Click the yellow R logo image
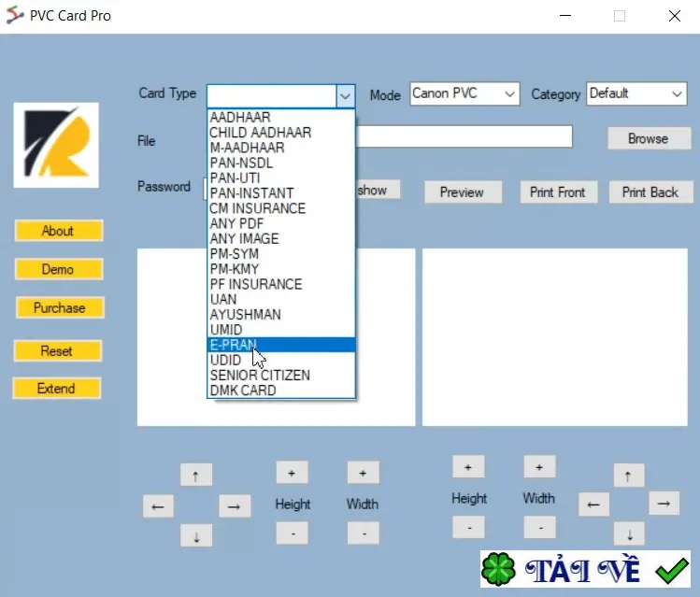The height and width of the screenshot is (597, 700). coord(56,145)
